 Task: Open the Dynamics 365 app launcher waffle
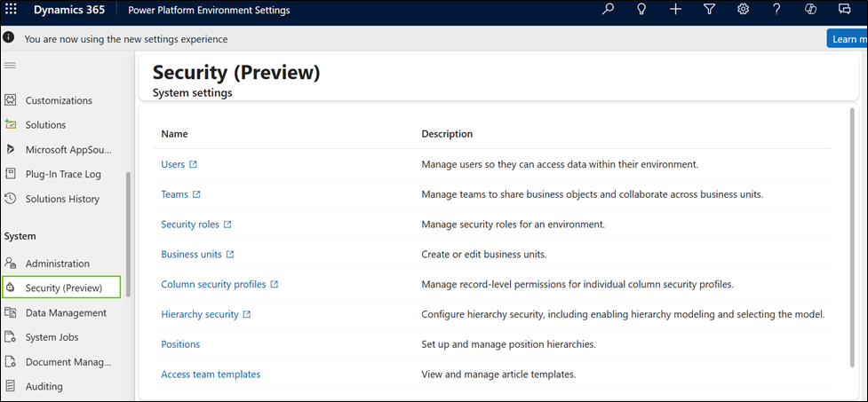coord(12,10)
